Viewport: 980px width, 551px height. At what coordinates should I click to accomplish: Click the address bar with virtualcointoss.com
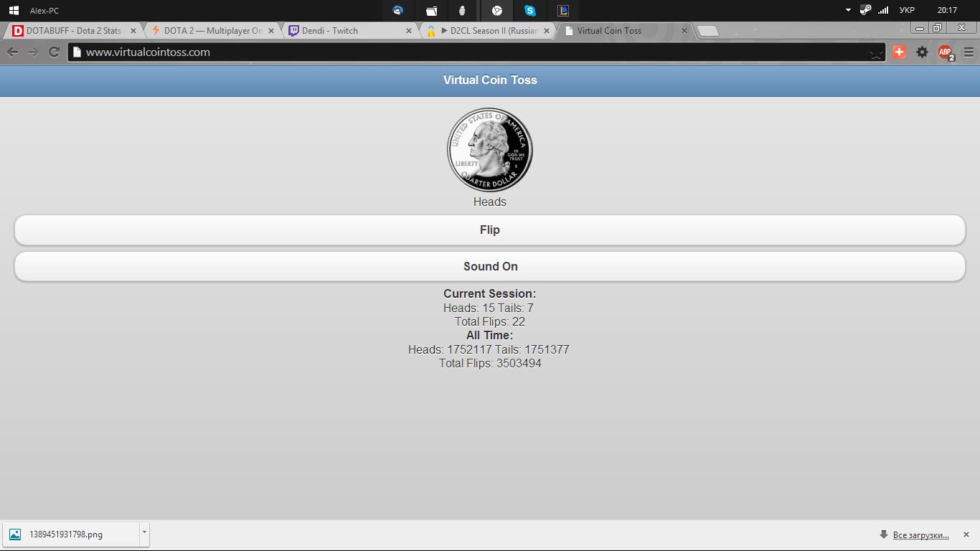coord(477,52)
